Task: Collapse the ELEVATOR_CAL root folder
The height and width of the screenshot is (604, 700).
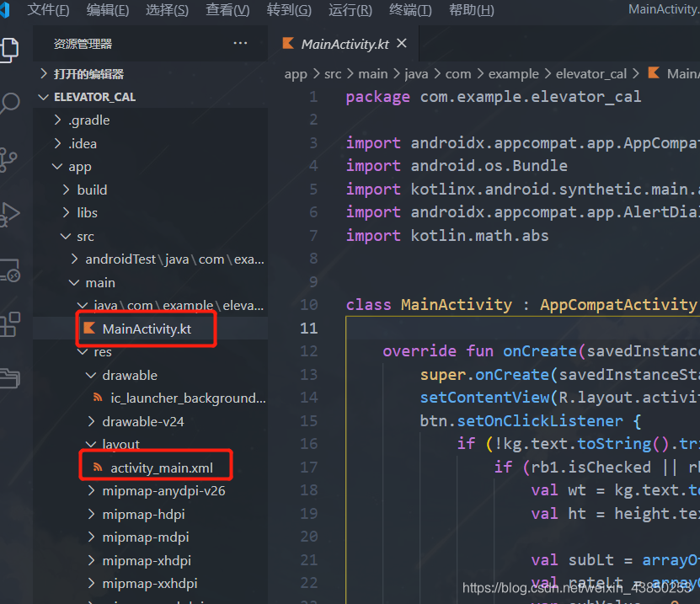Action: 151,97
